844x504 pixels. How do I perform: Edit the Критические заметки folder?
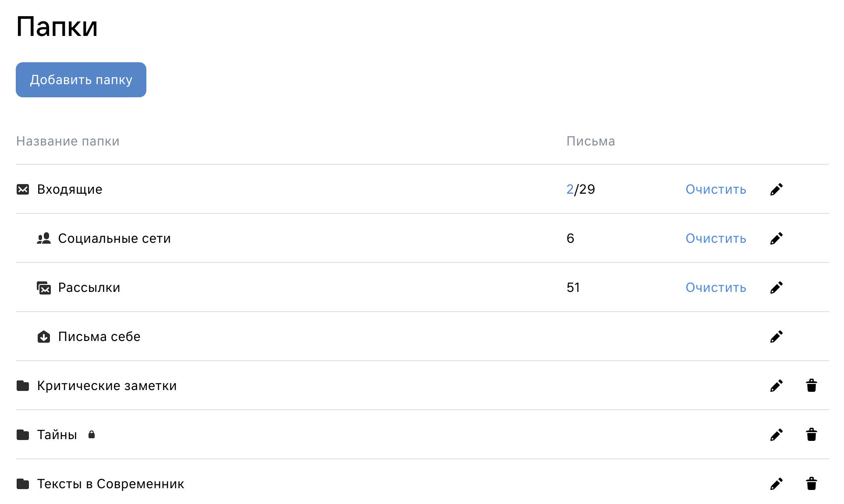point(776,386)
